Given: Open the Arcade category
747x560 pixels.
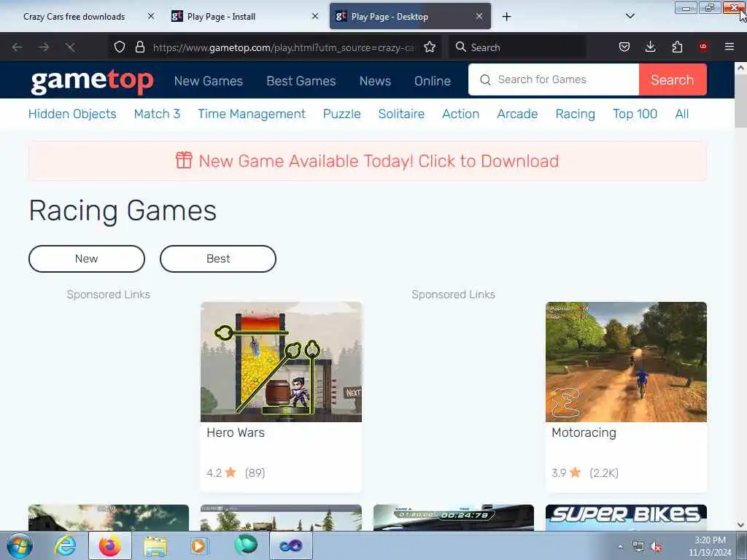Looking at the screenshot, I should [x=517, y=114].
